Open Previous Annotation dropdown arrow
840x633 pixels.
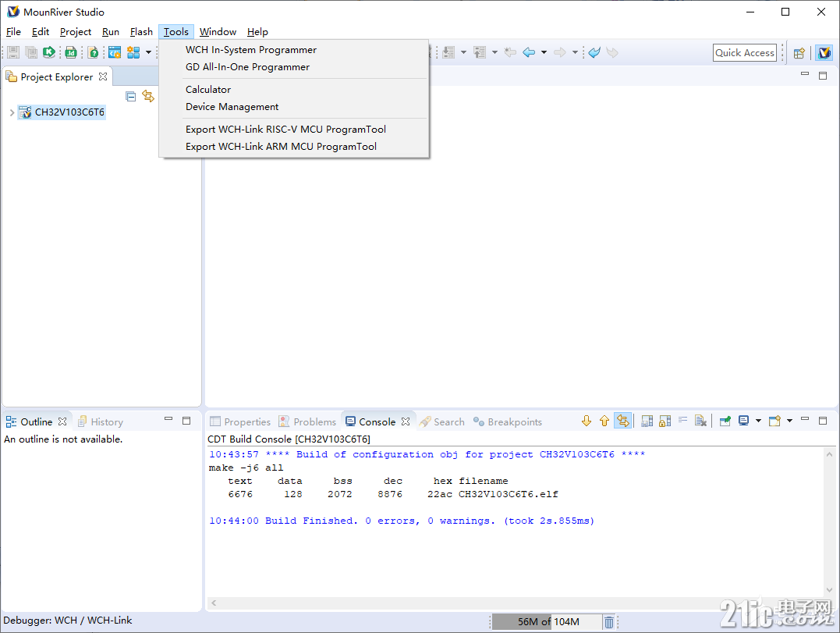(494, 52)
